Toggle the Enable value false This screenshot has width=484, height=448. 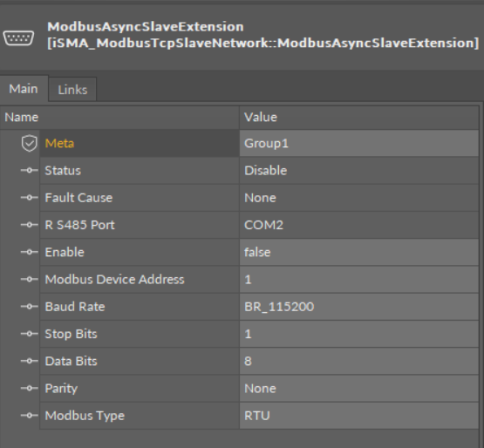click(359, 252)
